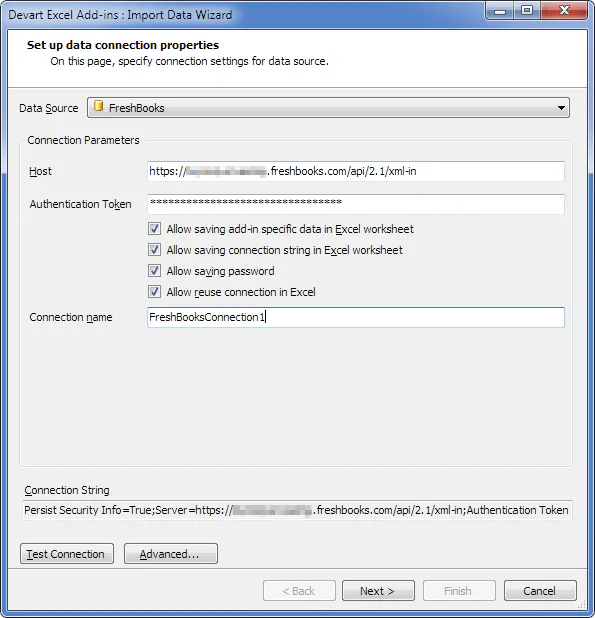Click the Host label
The width and height of the screenshot is (595, 618).
pyautogui.click(x=40, y=171)
